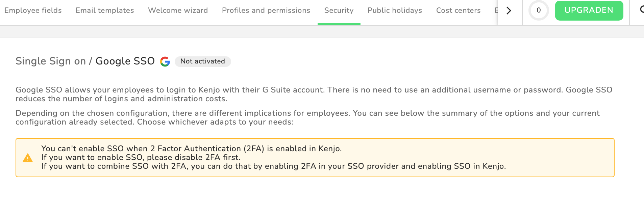The height and width of the screenshot is (214, 644).
Task: Click the partially visible icon at top-right edge
Action: tap(641, 10)
